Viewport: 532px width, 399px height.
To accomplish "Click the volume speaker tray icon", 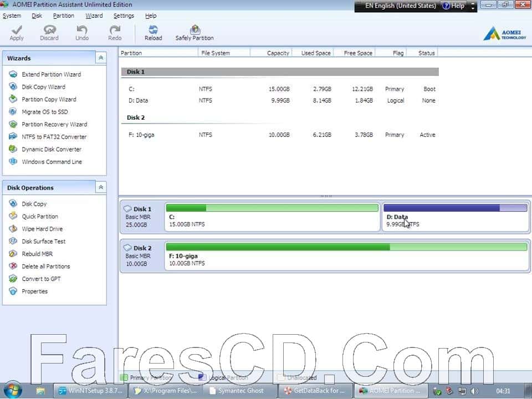I will click(x=475, y=391).
